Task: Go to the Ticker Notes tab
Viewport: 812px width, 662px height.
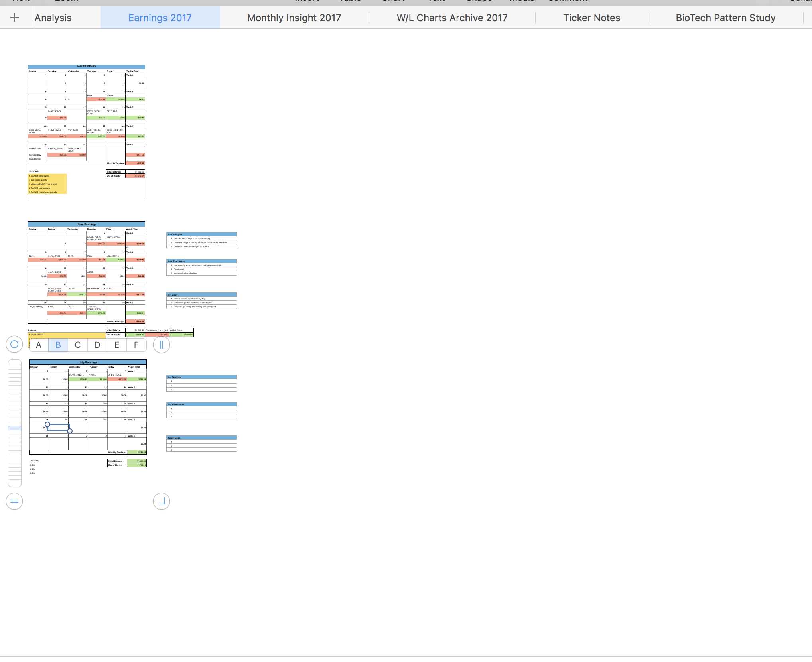Action: tap(591, 18)
